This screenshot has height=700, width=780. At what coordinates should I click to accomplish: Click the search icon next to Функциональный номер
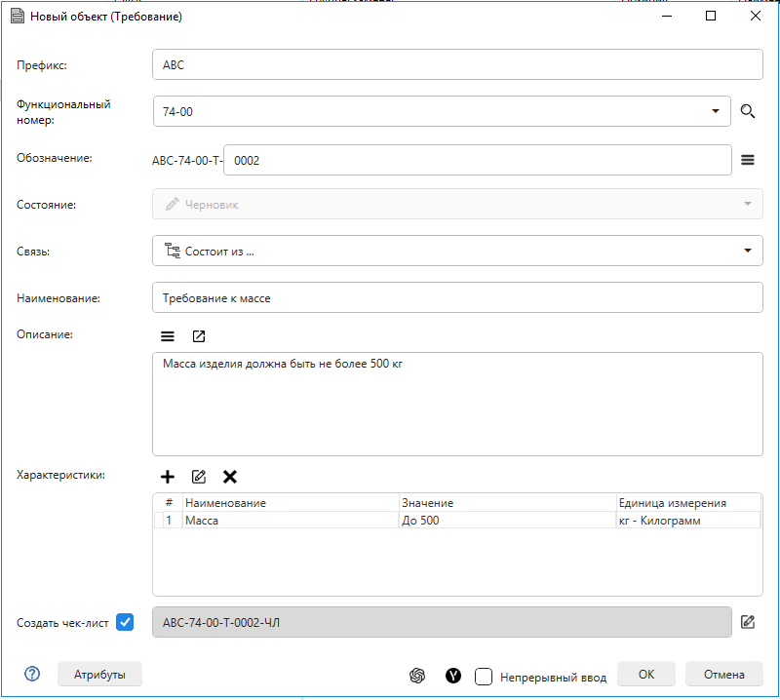point(748,111)
